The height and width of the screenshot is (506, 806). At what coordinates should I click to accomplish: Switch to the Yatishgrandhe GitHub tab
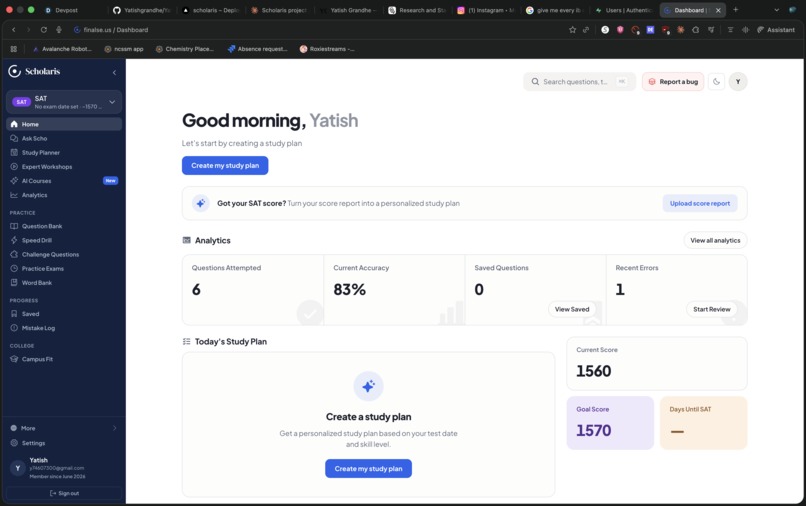[142, 10]
